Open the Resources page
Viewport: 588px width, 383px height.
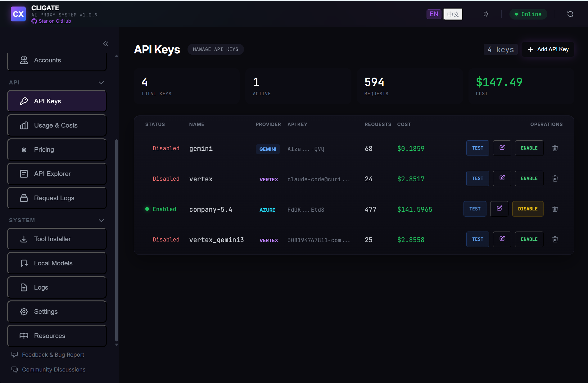point(57,336)
